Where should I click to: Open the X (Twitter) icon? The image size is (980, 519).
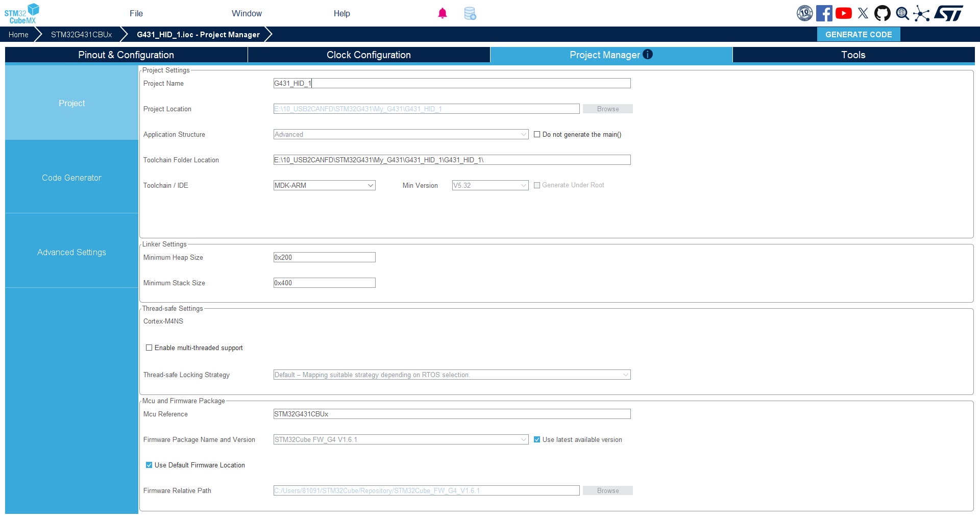click(863, 13)
